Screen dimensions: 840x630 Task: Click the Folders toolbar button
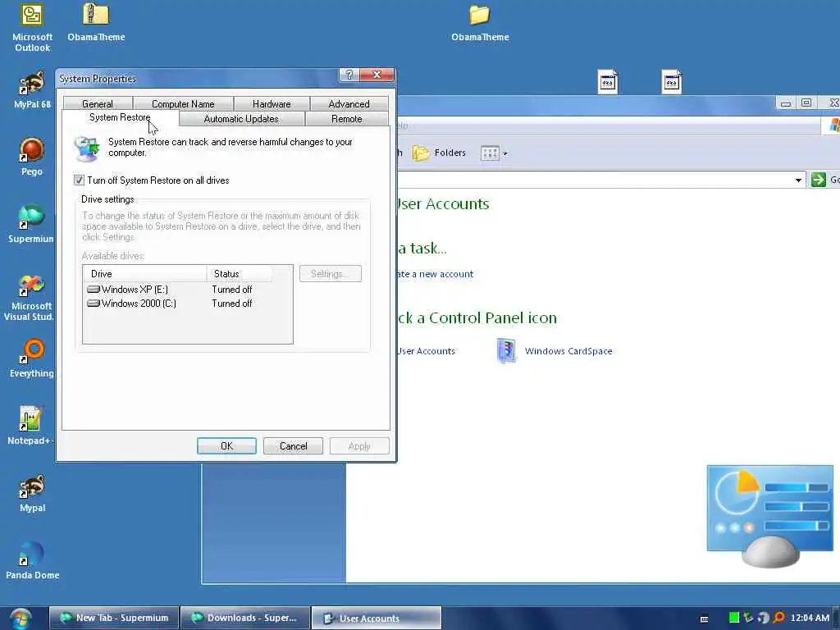click(x=440, y=153)
